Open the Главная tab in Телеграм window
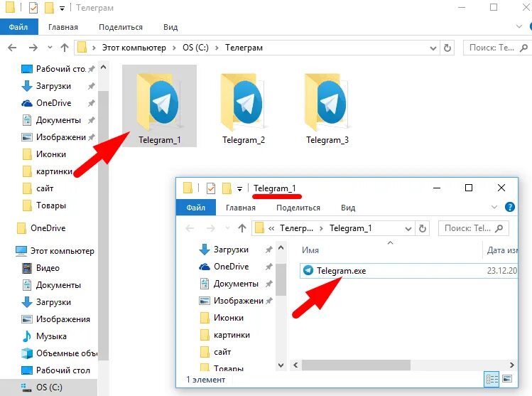This screenshot has height=396, width=532. coord(63,27)
